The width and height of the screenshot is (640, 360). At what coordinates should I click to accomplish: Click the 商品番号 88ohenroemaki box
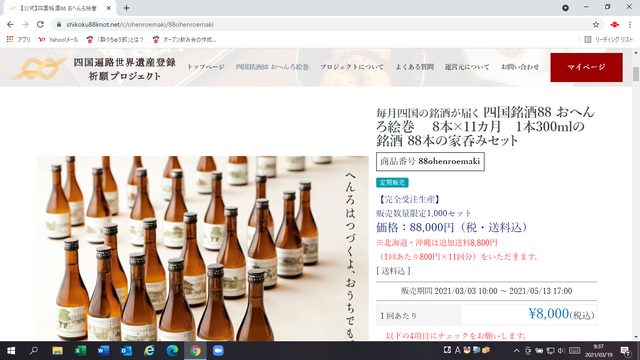pos(430,161)
